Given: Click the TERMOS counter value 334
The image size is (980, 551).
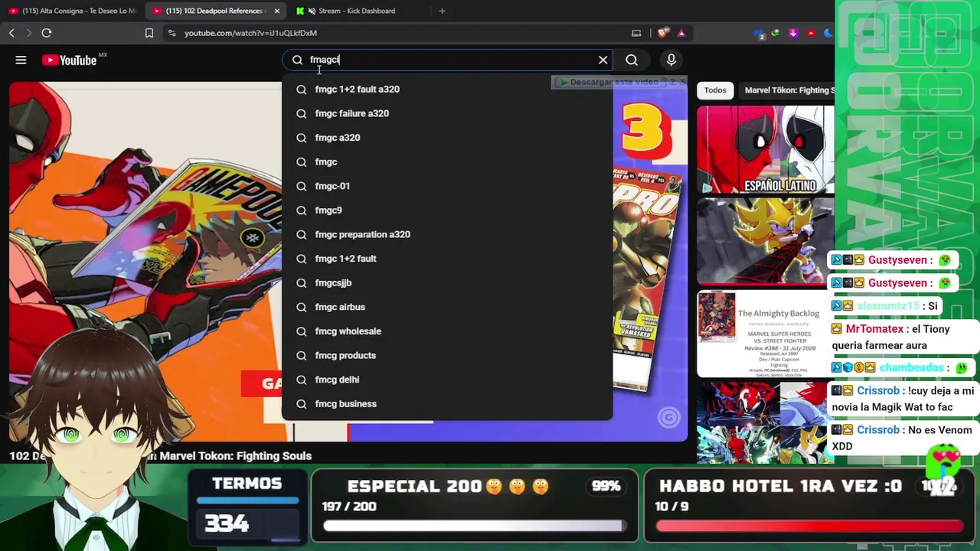Looking at the screenshot, I should click(x=227, y=523).
